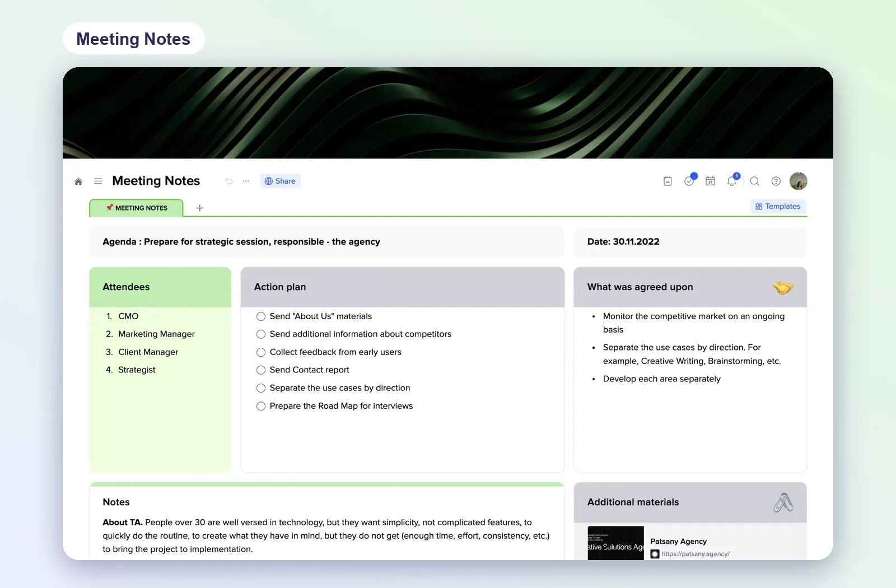
Task: Click the undo arrow icon
Action: pyautogui.click(x=228, y=181)
